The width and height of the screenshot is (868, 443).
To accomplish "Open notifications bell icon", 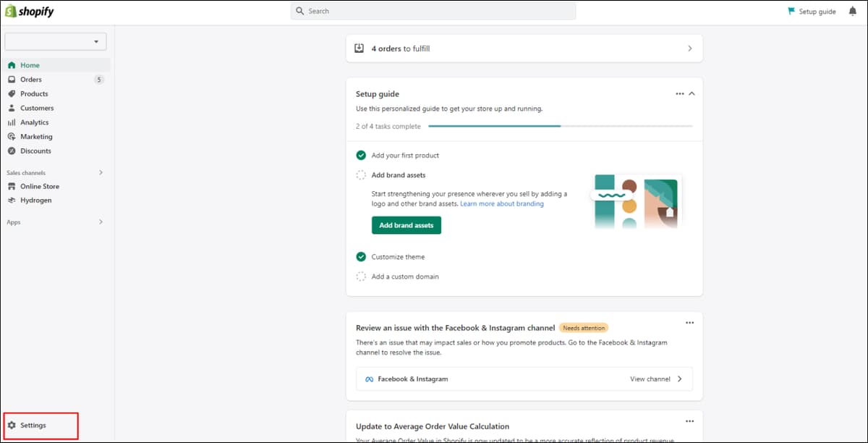I will pos(852,12).
